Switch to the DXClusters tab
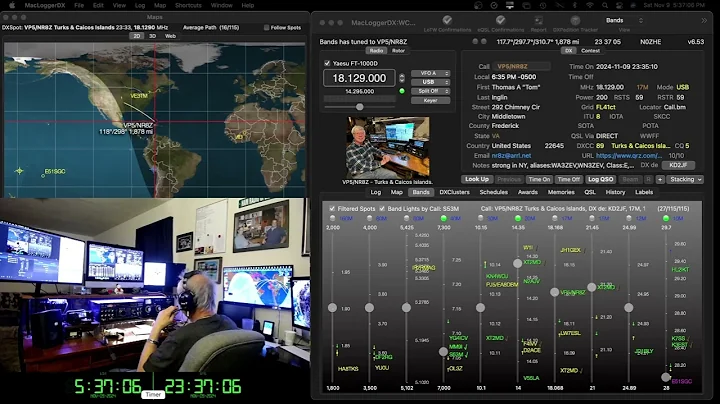Screen dimensions: 720x404 (x=454, y=192)
